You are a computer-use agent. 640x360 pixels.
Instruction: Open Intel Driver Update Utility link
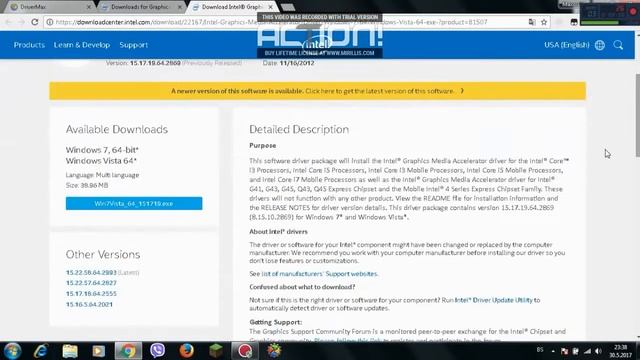(x=493, y=300)
